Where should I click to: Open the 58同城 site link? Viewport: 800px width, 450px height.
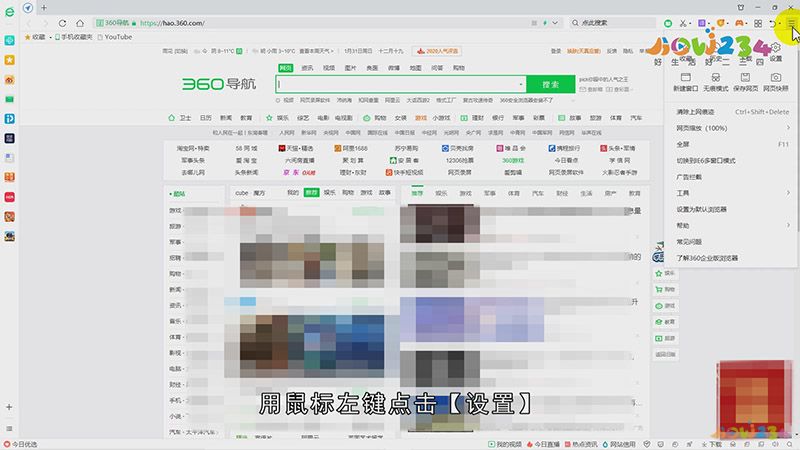[246, 148]
